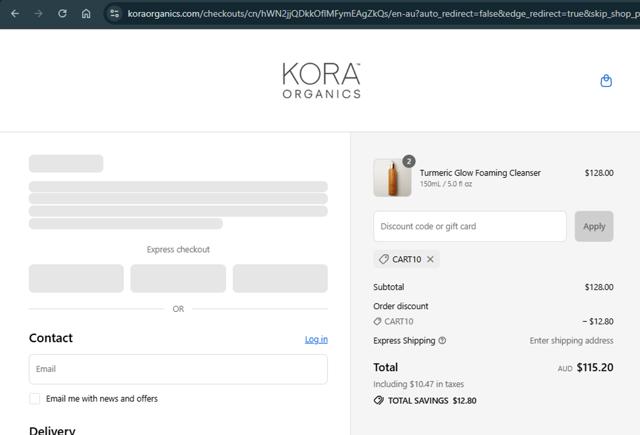Reload the page
Viewport: 640px width, 435px height.
(x=62, y=13)
